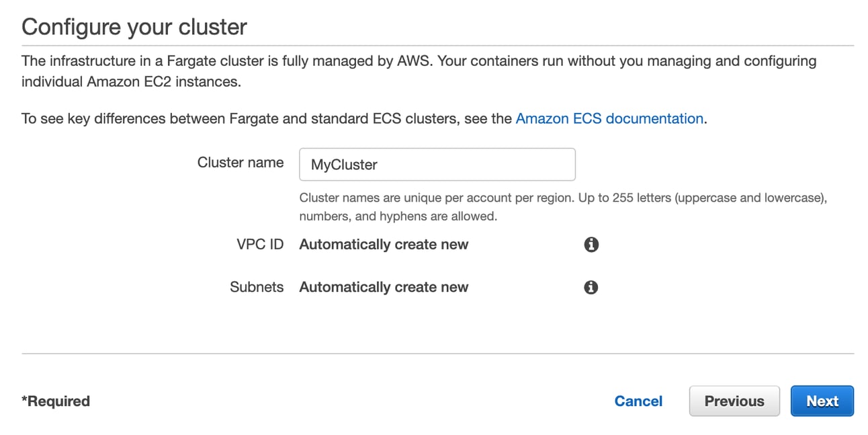Continue past the Configure your cluster page
868x435 pixels.
822,401
